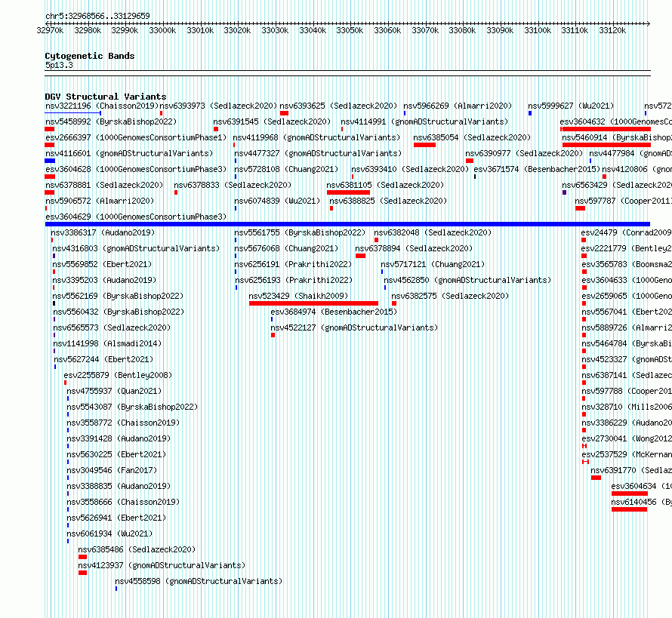This screenshot has width=672, height=618.
Task: Click nsv6256191 (Prakrithi2022) label
Action: point(293,264)
